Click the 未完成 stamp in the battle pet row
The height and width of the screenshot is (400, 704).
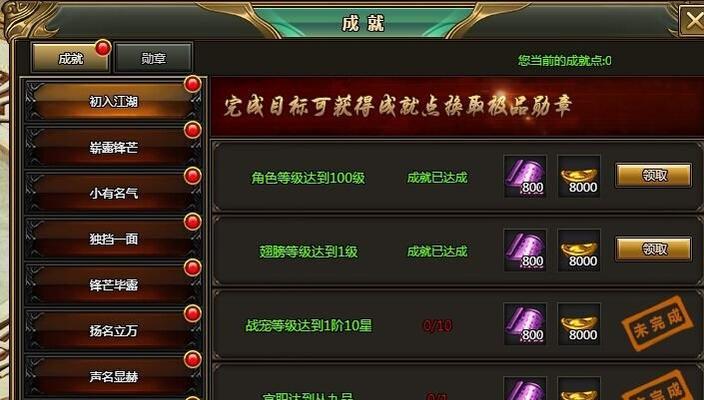pyautogui.click(x=658, y=323)
